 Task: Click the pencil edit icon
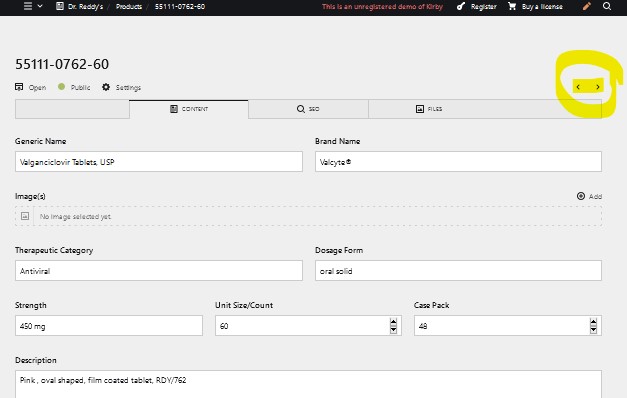click(587, 6)
